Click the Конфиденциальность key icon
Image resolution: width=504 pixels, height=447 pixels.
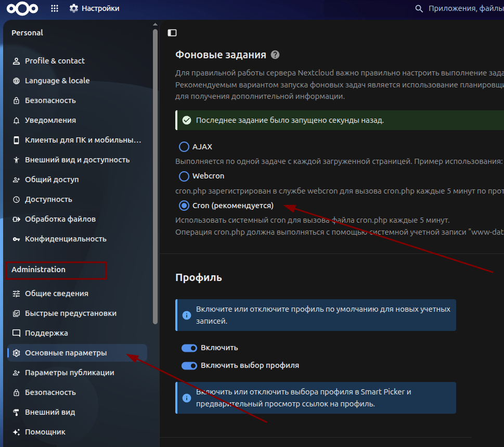(x=17, y=239)
